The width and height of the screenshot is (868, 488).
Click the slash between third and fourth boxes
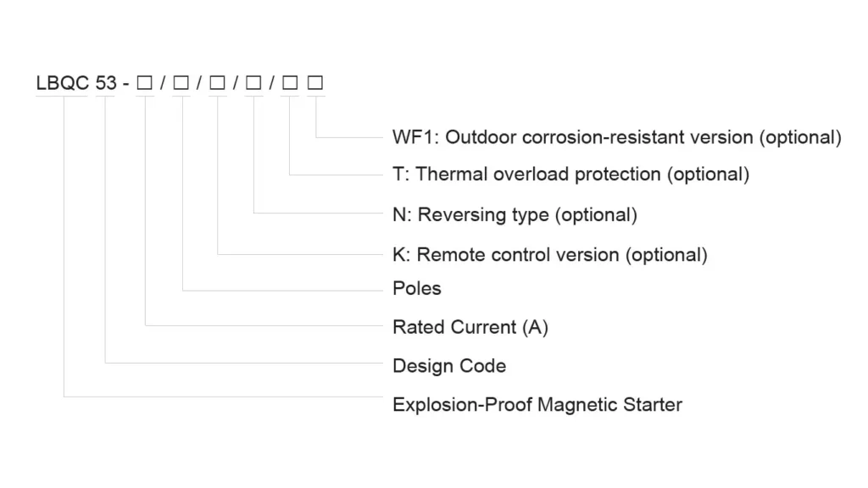click(x=235, y=84)
